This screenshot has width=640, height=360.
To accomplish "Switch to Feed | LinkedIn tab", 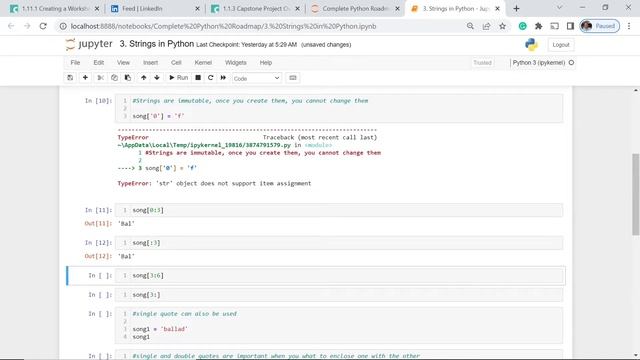I will [155, 9].
